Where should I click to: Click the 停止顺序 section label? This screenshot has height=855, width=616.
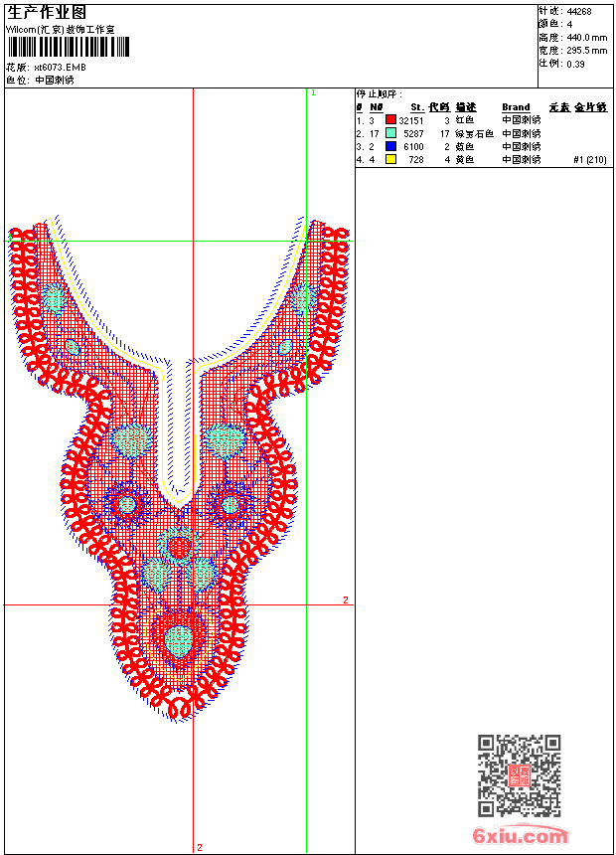point(380,94)
